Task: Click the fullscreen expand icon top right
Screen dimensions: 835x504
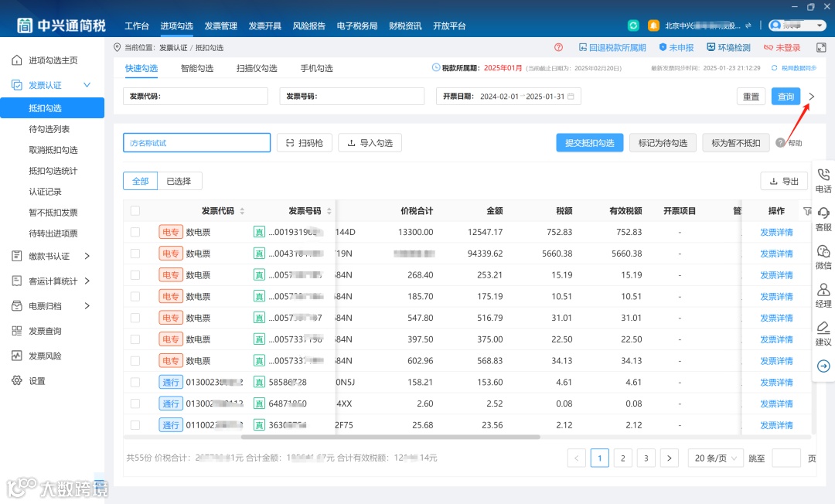Action: tap(821, 46)
